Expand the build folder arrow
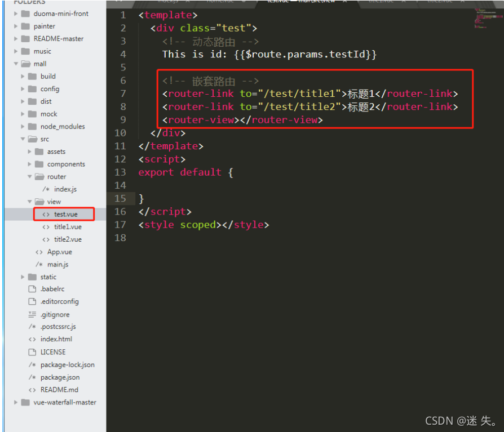504x432 pixels. [x=23, y=77]
